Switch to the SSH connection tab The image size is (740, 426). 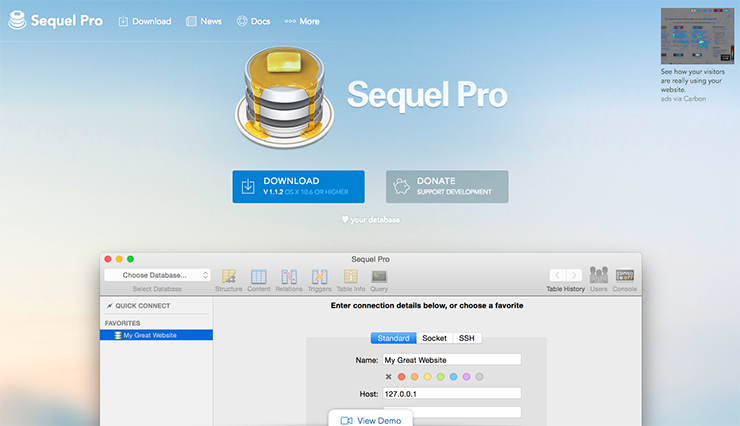pos(467,338)
